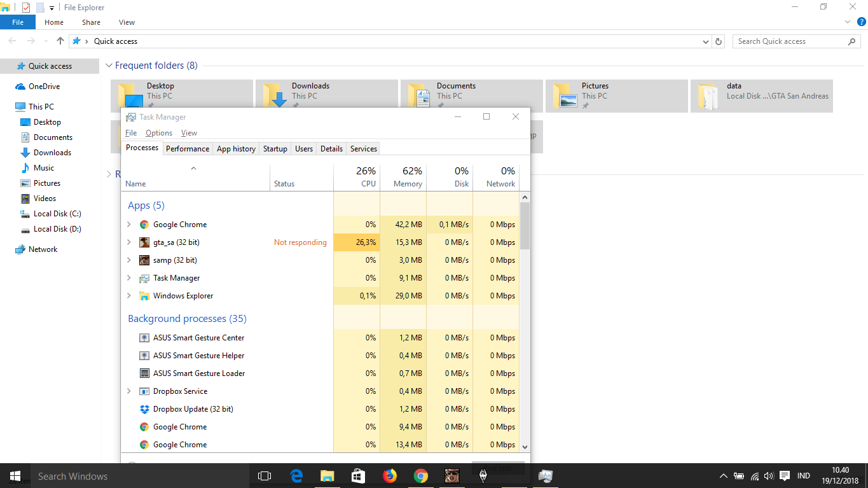Click the IND language indicator in tray
The height and width of the screenshot is (488, 868).
804,476
